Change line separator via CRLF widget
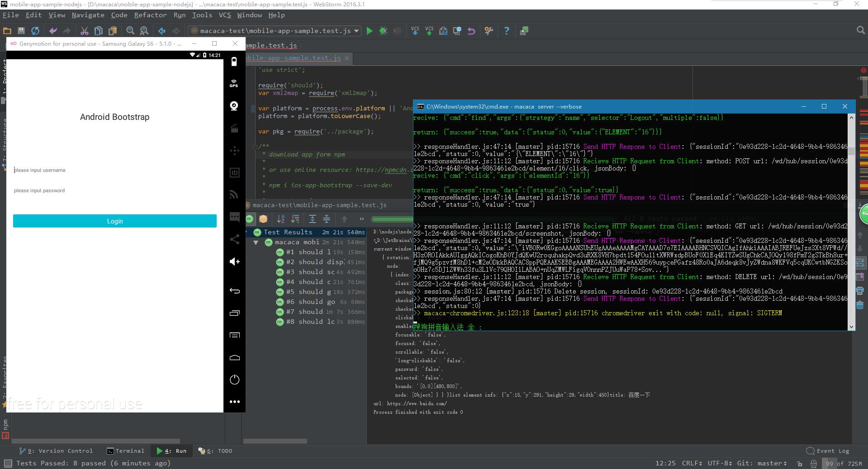This screenshot has height=469, width=868. [692, 463]
